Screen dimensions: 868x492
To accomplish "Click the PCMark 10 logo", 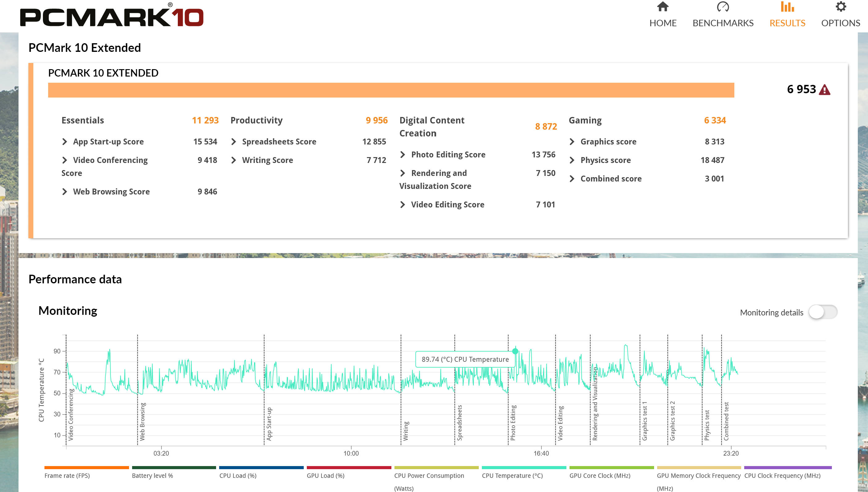I will click(112, 15).
